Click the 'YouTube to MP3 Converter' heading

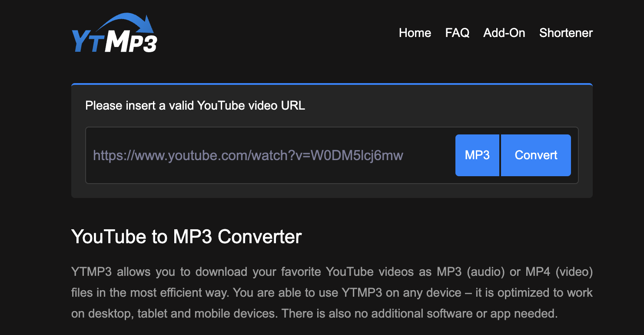click(x=186, y=237)
